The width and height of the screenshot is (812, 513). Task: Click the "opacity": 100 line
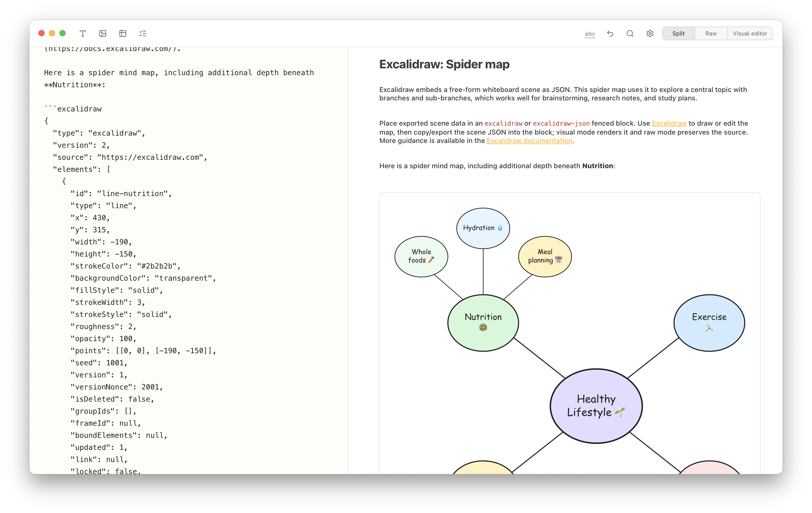[103, 338]
